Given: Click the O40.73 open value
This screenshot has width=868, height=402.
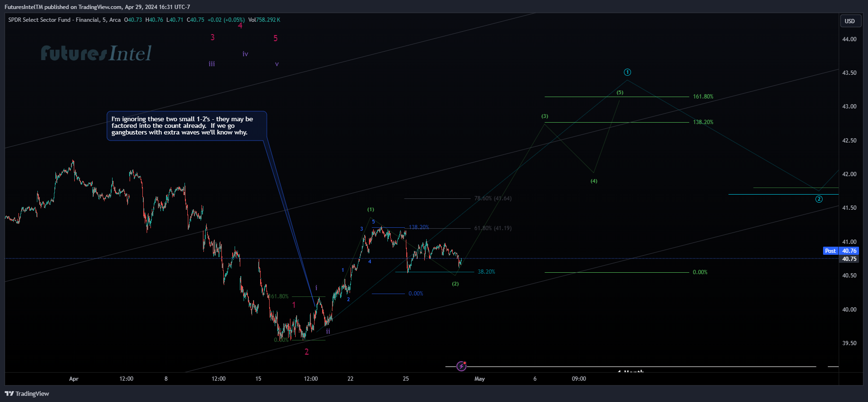Looking at the screenshot, I should pos(133,20).
